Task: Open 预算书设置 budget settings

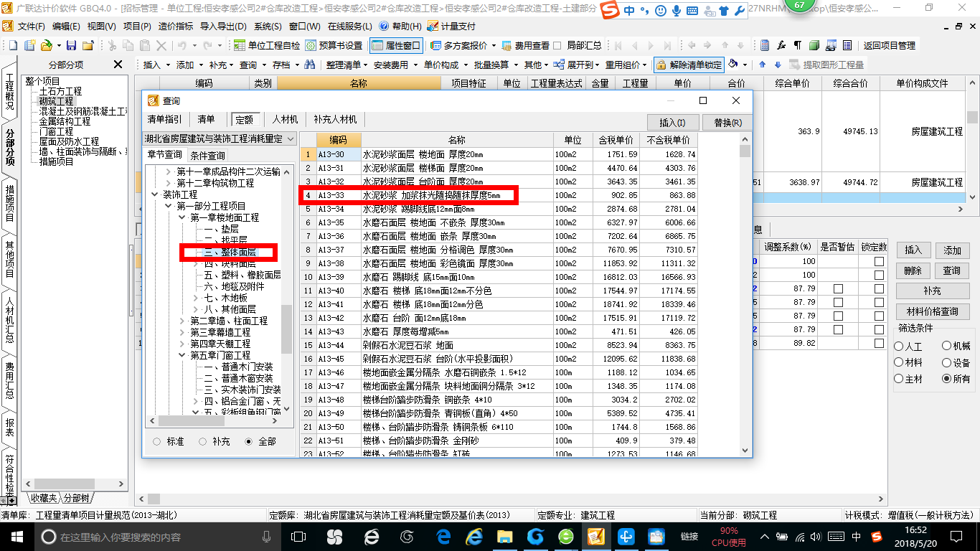Action: pyautogui.click(x=334, y=45)
